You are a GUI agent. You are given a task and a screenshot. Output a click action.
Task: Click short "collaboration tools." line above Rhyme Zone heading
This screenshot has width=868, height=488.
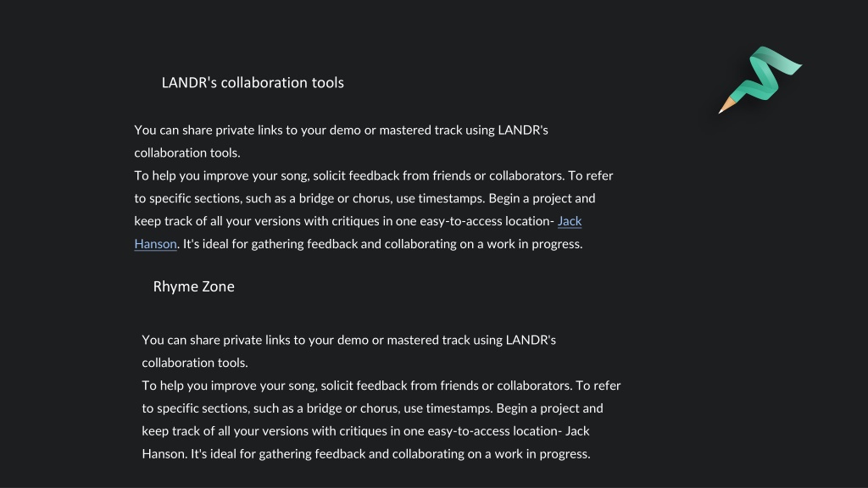coord(187,153)
